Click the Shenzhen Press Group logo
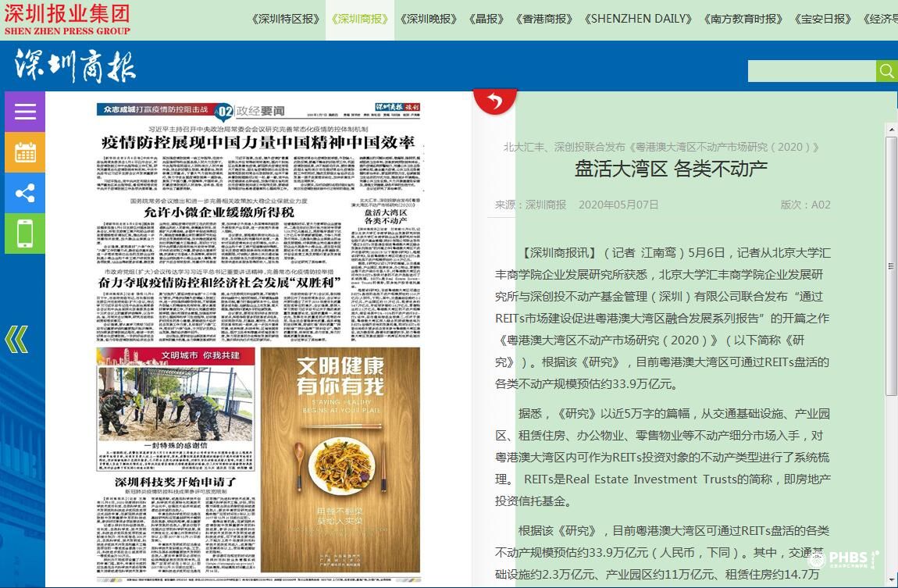This screenshot has width=898, height=588. tap(68, 20)
